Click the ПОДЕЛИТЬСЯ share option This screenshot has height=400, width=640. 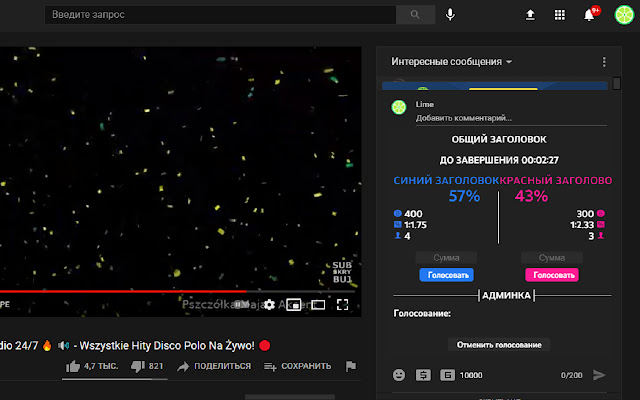click(214, 366)
